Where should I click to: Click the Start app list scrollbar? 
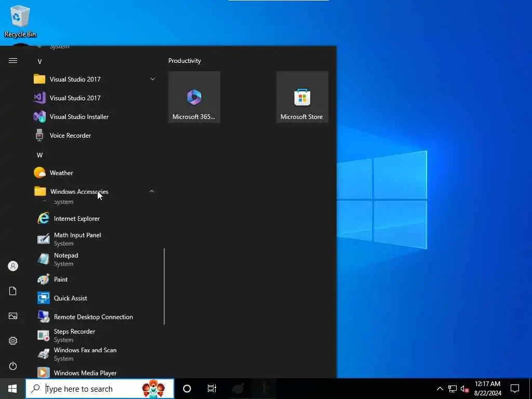click(x=164, y=287)
